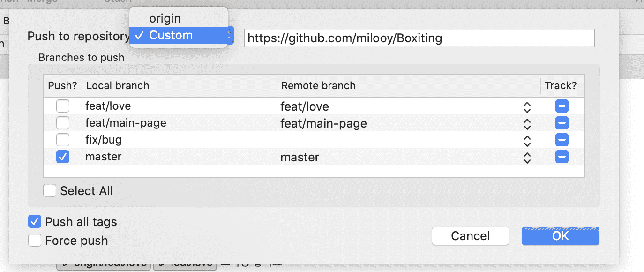
Task: Enable push for fix/bug branch
Action: coord(63,140)
